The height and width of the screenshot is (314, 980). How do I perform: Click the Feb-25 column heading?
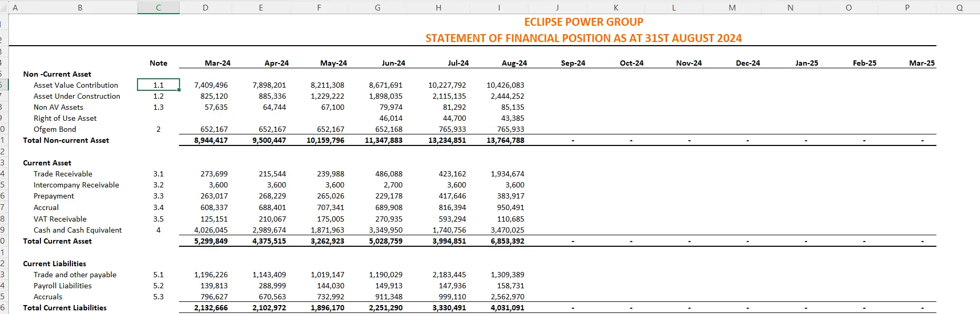tap(865, 63)
